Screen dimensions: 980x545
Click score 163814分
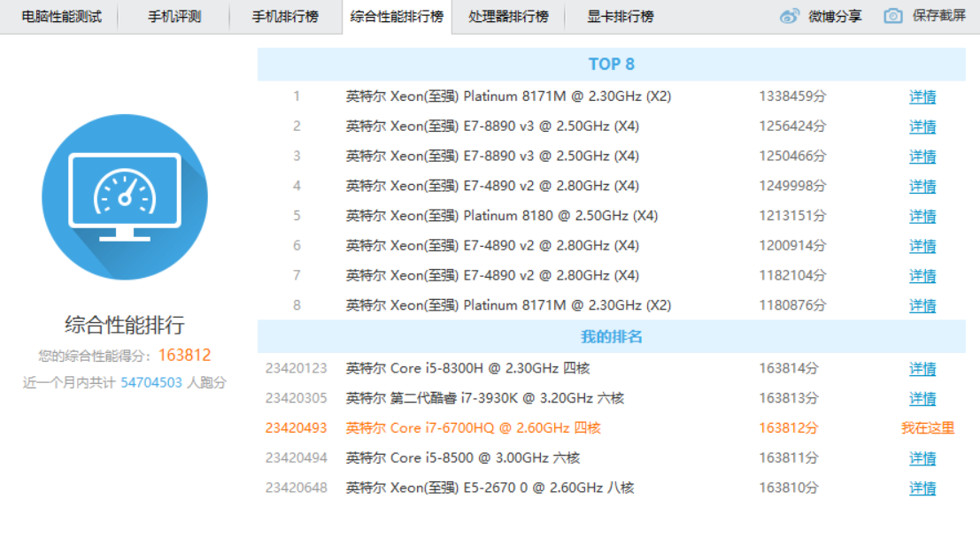[789, 368]
